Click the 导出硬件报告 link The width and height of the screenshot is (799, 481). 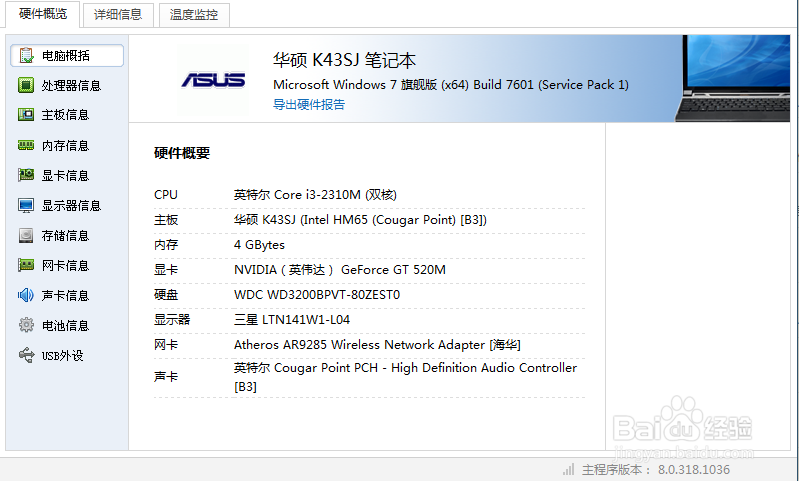click(309, 104)
